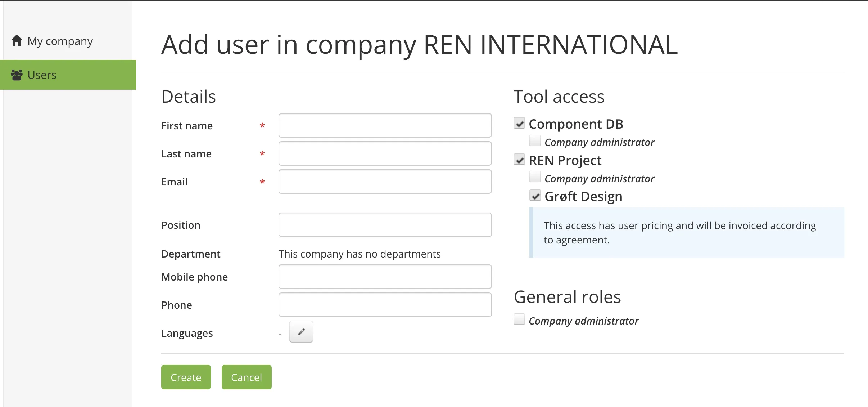Enable Company administrator under REN Project
868x407 pixels.
(535, 177)
